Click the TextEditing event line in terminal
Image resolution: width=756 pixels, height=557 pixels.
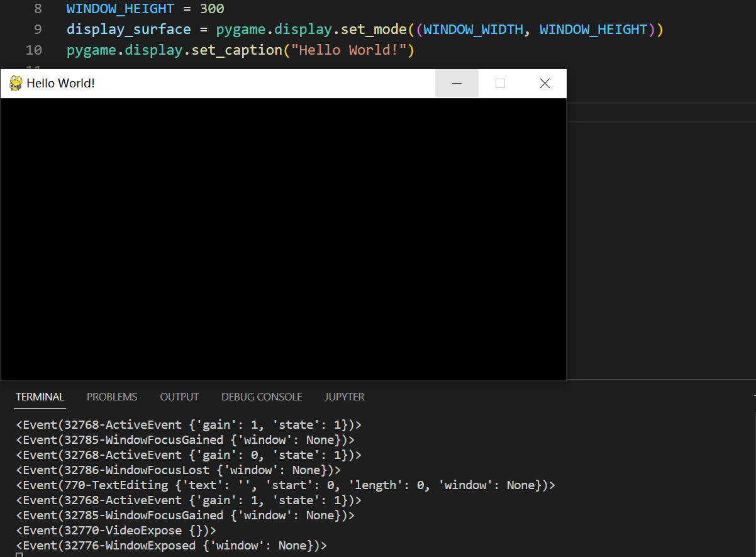(285, 485)
